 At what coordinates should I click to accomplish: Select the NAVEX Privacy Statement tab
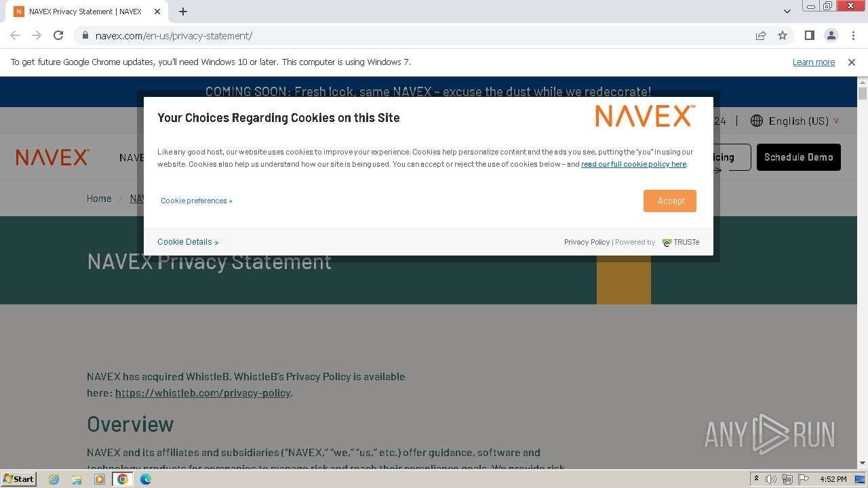[x=85, y=12]
